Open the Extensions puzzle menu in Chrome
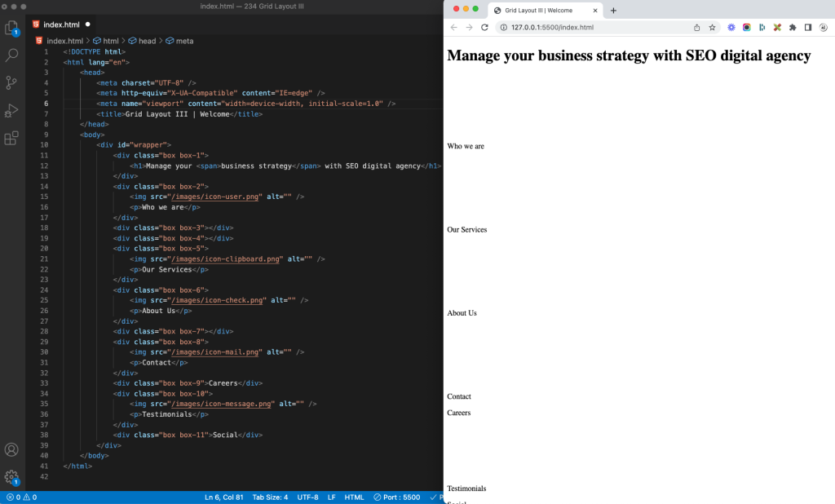Viewport: 835px width, 504px height. click(x=793, y=27)
